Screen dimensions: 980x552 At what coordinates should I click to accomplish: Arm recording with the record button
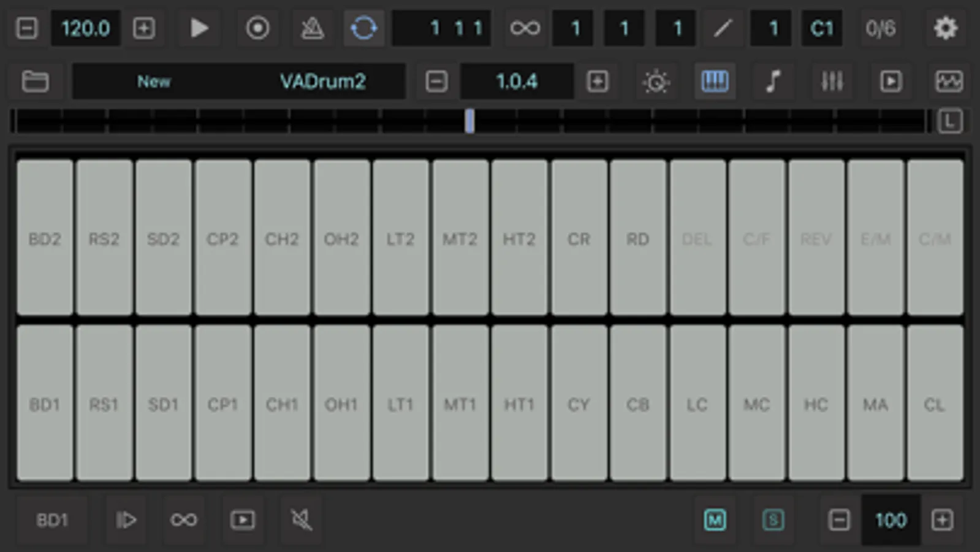click(257, 28)
